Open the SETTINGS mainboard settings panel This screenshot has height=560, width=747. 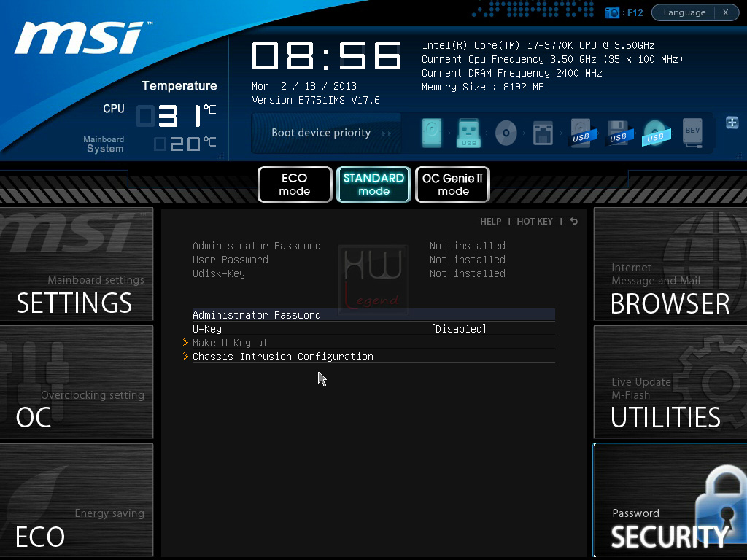coord(76,264)
